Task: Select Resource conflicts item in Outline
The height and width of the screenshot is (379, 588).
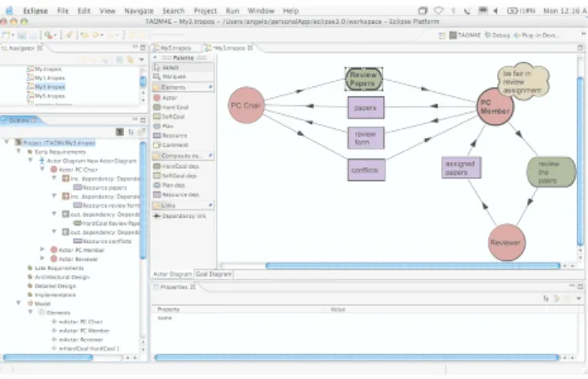Action: [103, 241]
